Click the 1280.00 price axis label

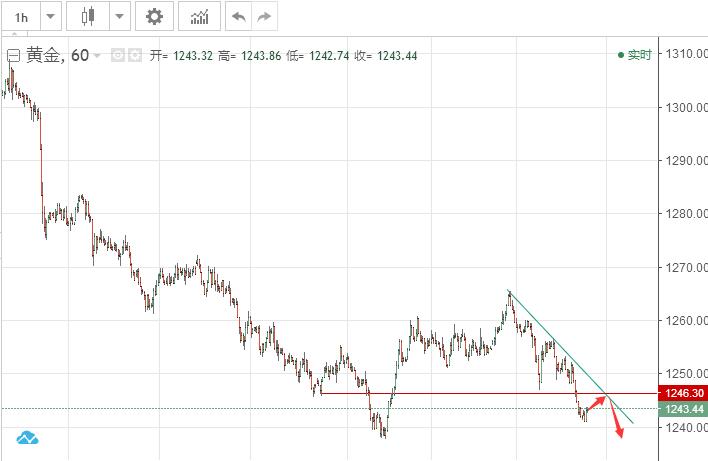[x=686, y=213]
